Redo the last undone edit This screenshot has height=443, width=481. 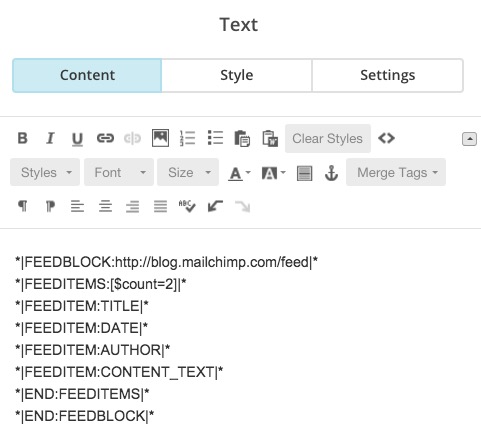[x=242, y=207]
